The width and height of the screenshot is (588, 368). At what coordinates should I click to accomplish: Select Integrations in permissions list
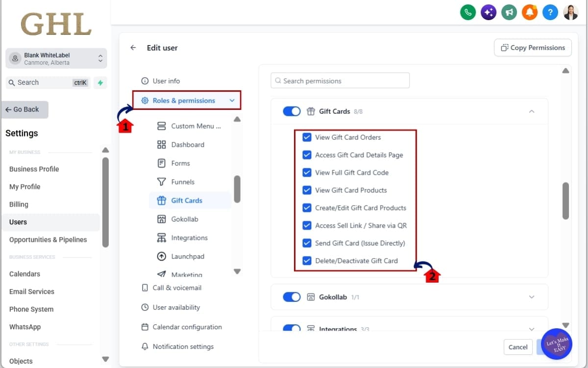[x=190, y=238]
